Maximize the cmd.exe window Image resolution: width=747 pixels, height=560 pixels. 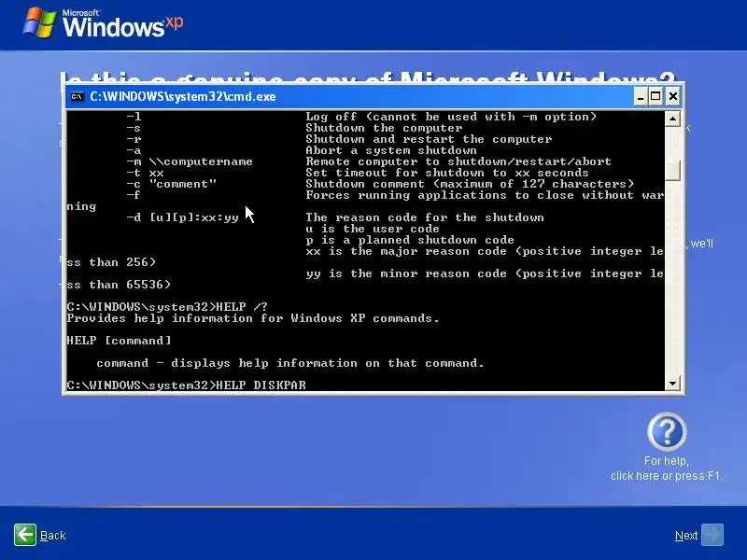pyautogui.click(x=655, y=97)
